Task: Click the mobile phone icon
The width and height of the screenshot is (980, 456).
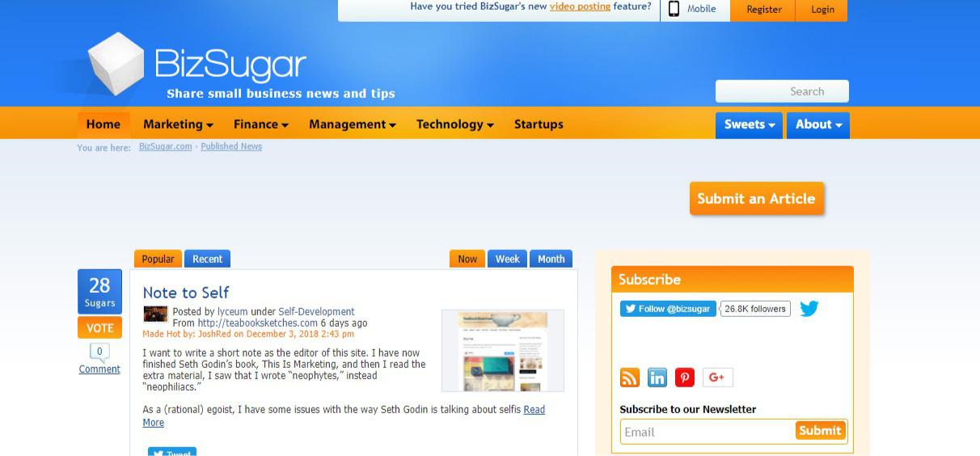Action: [674, 9]
